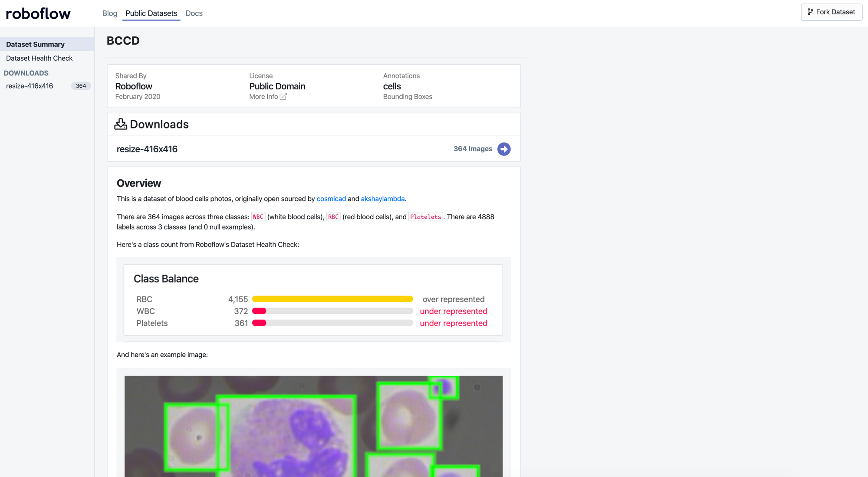Open the akshaylambda link in Overview
The height and width of the screenshot is (477, 868).
click(x=382, y=198)
